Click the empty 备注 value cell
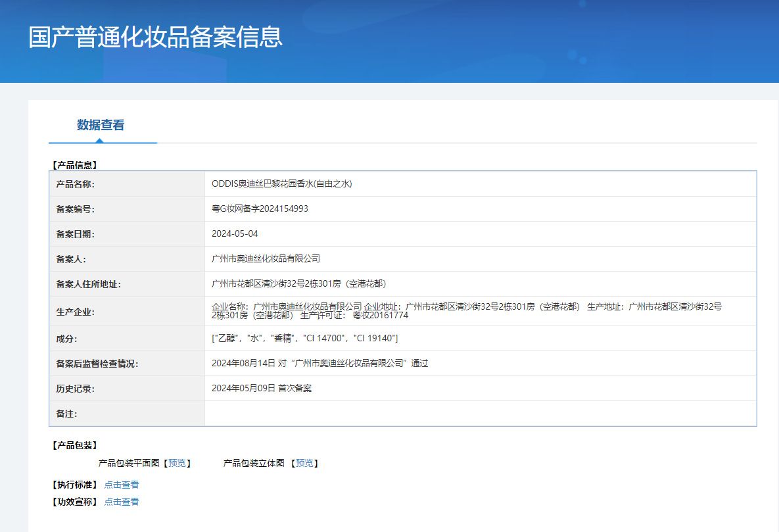The height and width of the screenshot is (532, 779). (x=481, y=414)
